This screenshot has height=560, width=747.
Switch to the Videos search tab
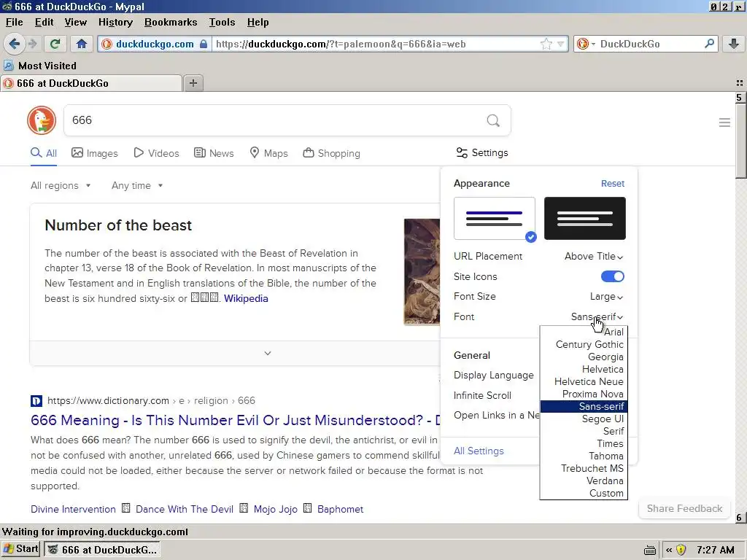coord(156,153)
